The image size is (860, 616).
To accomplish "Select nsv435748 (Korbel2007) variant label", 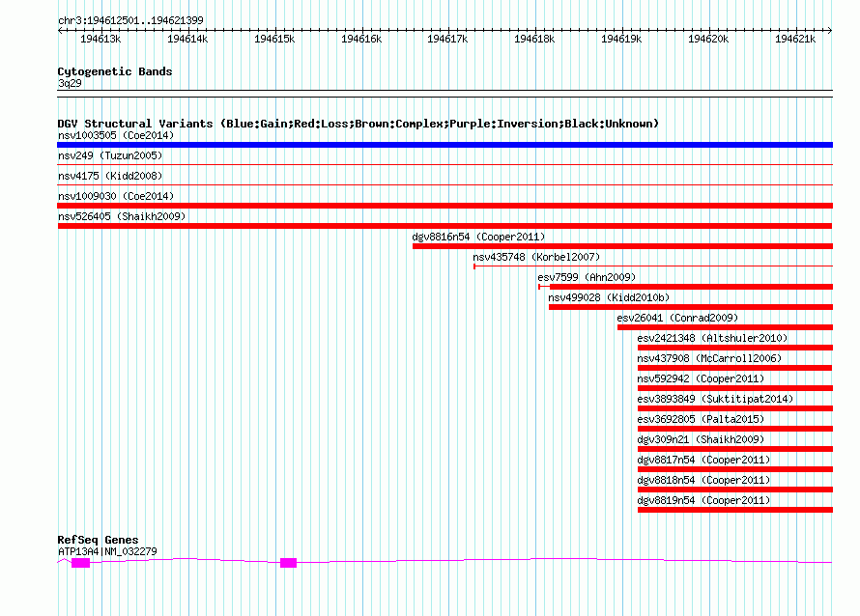I will (x=536, y=257).
